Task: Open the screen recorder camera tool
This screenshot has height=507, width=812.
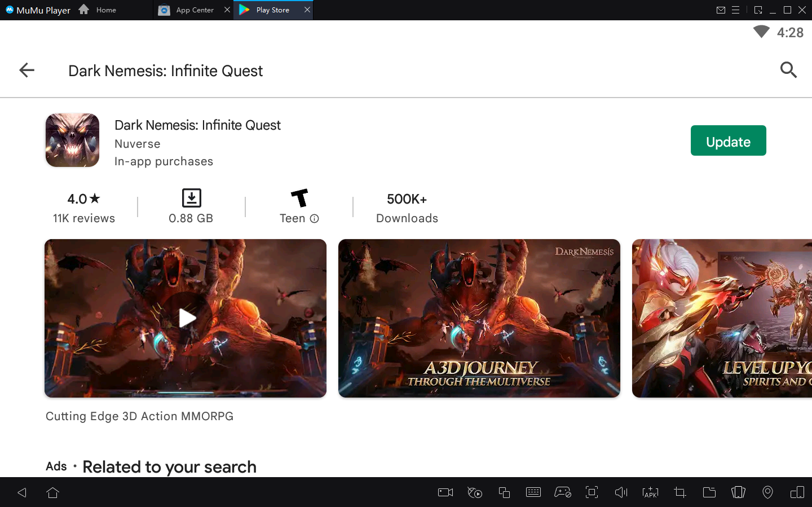Action: [445, 492]
